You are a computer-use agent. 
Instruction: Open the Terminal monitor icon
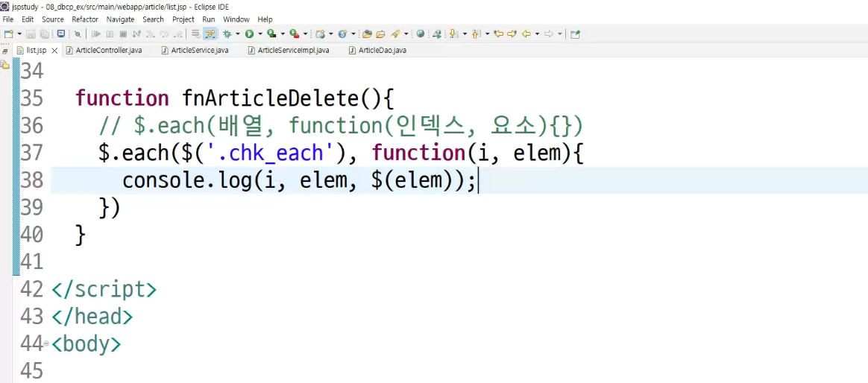point(61,34)
